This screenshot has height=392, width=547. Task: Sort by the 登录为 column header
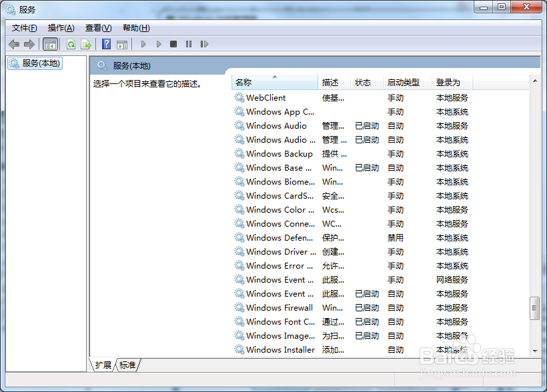coord(452,82)
